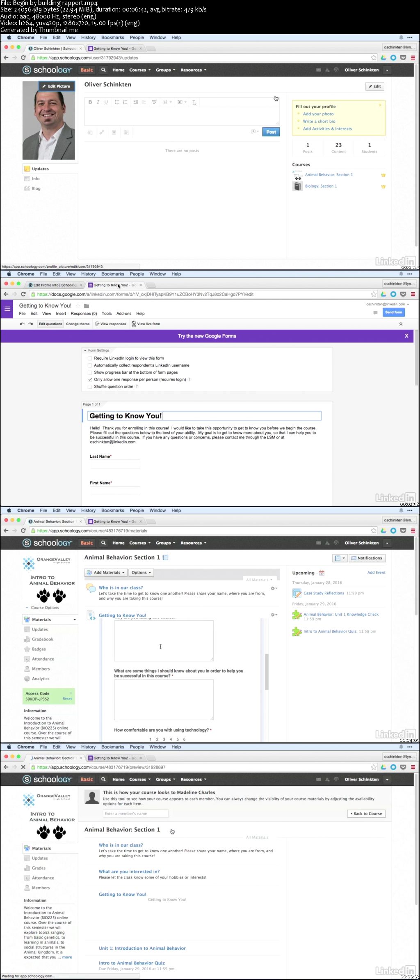
Task: Click the link attachment icon below post editor
Action: click(102, 132)
